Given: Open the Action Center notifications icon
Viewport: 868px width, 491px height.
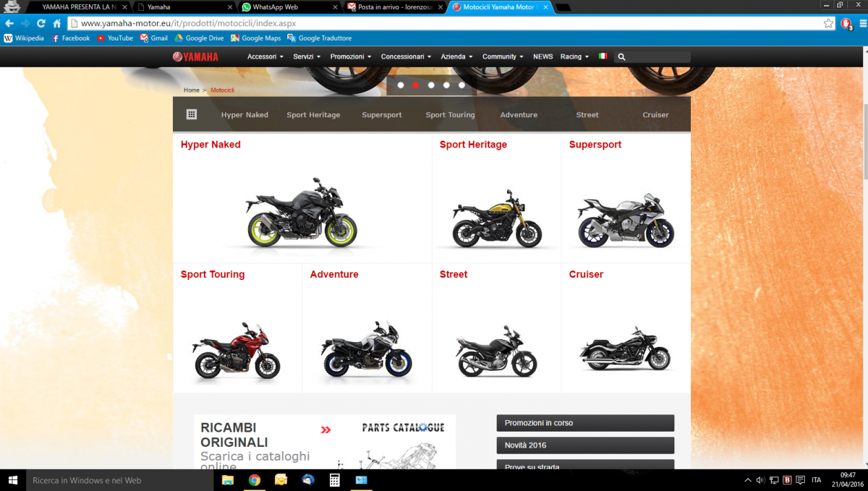Looking at the screenshot, I should coord(801,480).
